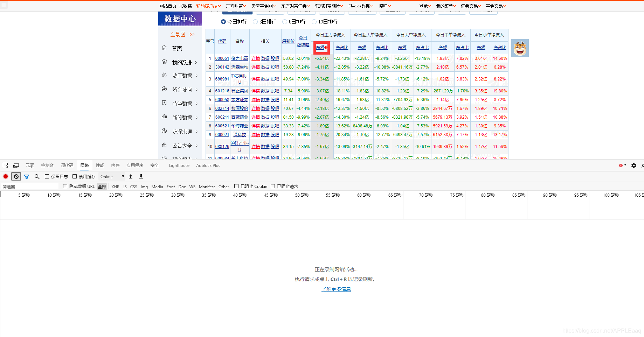The height and width of the screenshot is (337, 644).
Task: Click the 最新价 column header
Action: [288, 41]
